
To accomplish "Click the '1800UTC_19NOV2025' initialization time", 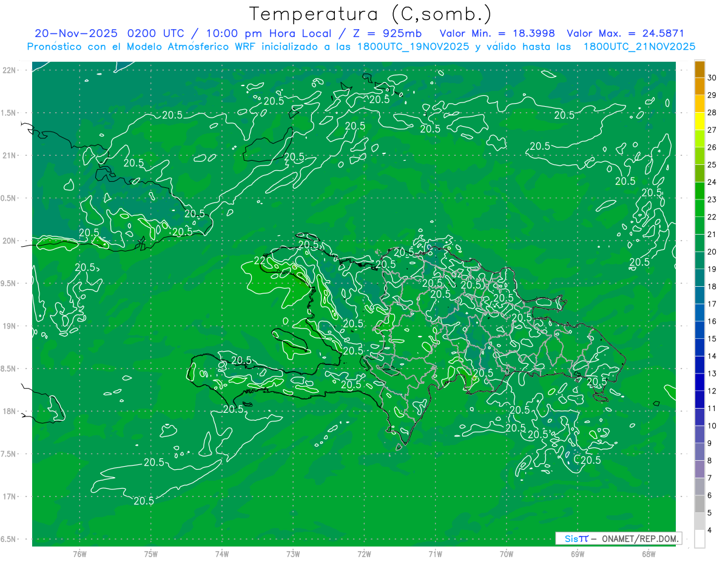I will click(x=413, y=47).
